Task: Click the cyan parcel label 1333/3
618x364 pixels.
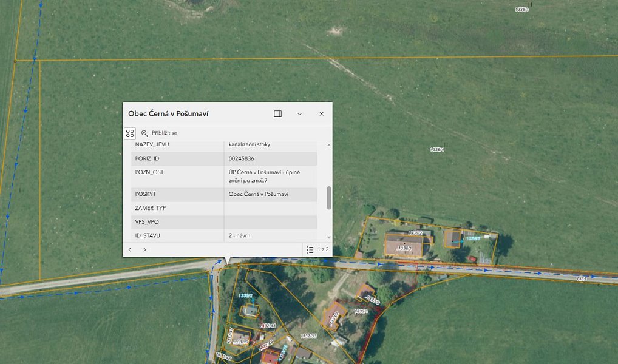Action: point(245,295)
